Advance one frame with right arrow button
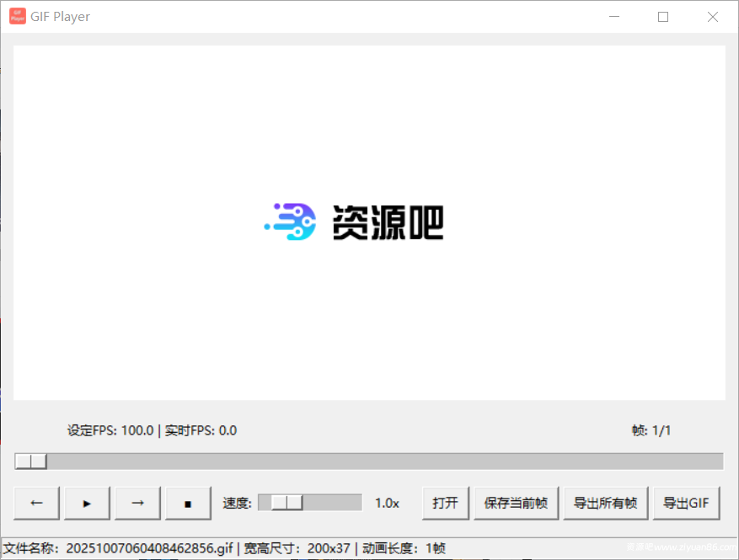739x560 pixels. click(x=138, y=503)
